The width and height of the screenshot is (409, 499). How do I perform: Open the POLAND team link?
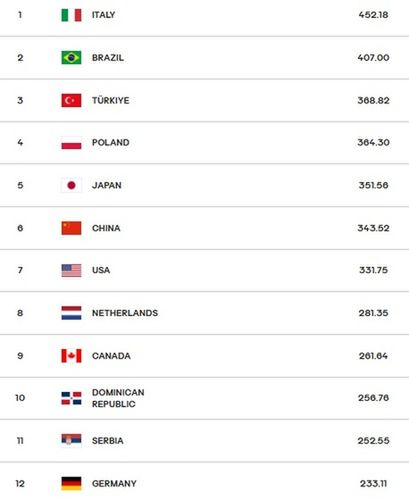(x=111, y=143)
